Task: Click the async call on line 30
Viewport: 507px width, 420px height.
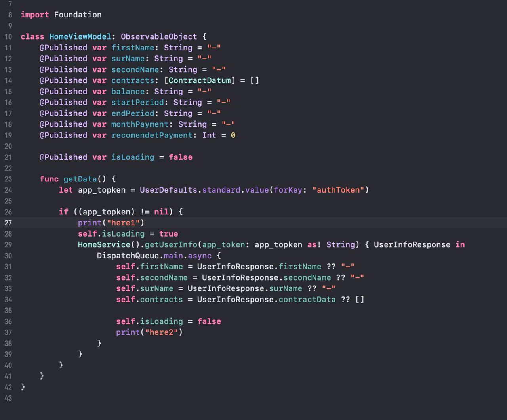Action: [x=200, y=256]
